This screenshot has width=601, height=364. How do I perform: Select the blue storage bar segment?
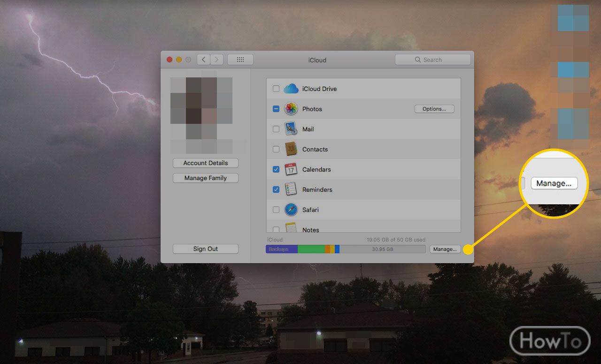pyautogui.click(x=337, y=249)
